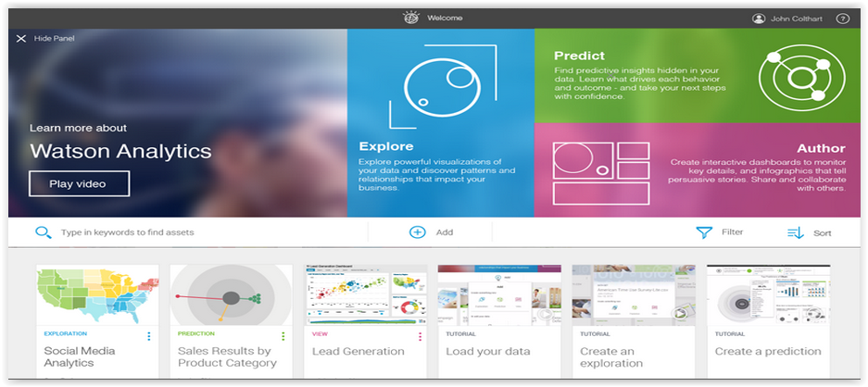Open the Sort options label
Screen dimensions: 868x387
[822, 233]
